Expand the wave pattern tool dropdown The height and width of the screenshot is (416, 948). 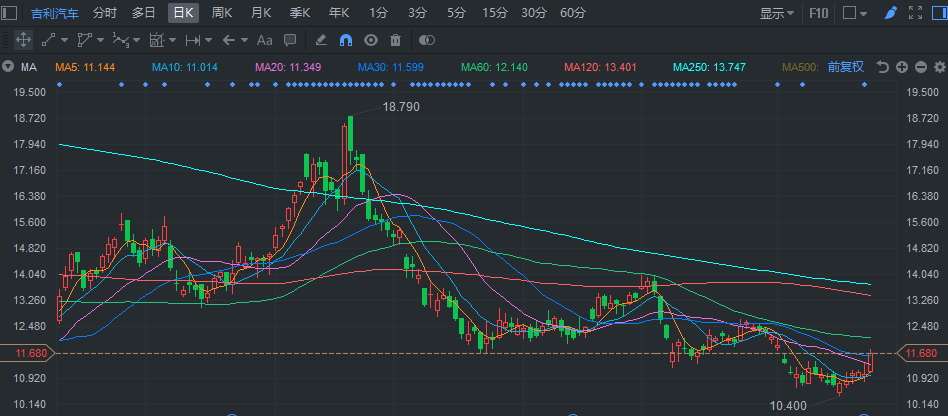point(137,41)
